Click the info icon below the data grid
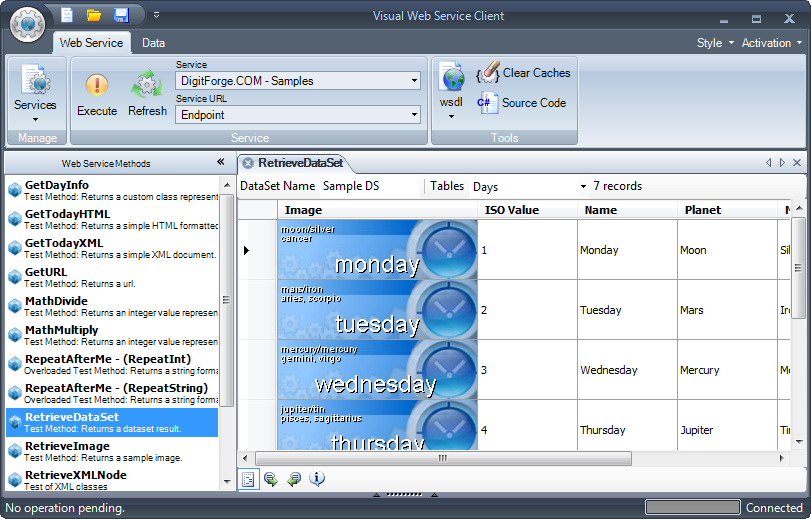Screen dimensions: 811x519 tap(317, 479)
